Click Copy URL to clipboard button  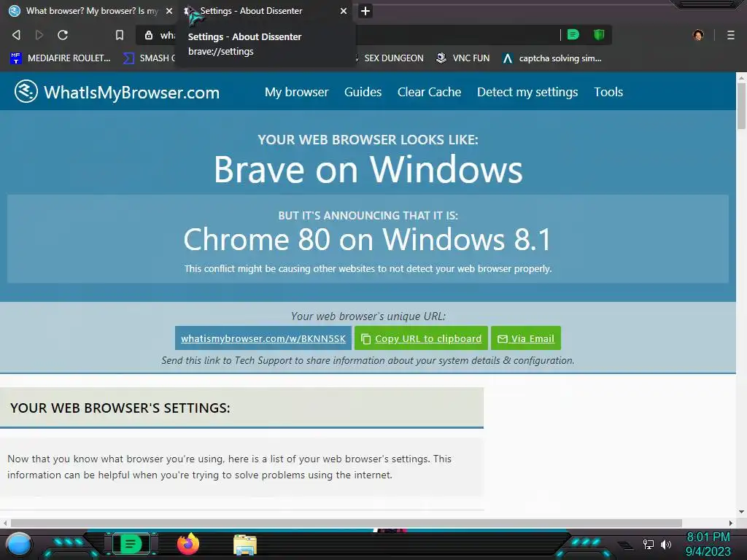[421, 338]
